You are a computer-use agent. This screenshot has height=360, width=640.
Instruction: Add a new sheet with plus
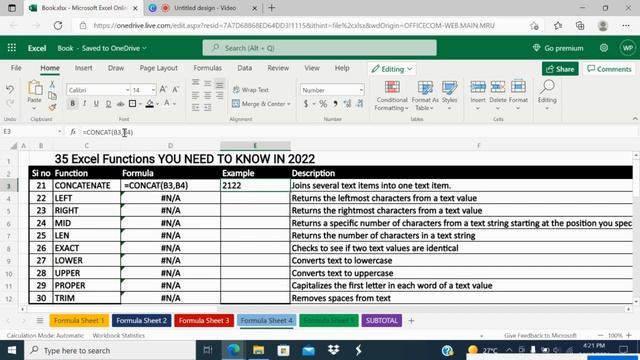(x=411, y=321)
